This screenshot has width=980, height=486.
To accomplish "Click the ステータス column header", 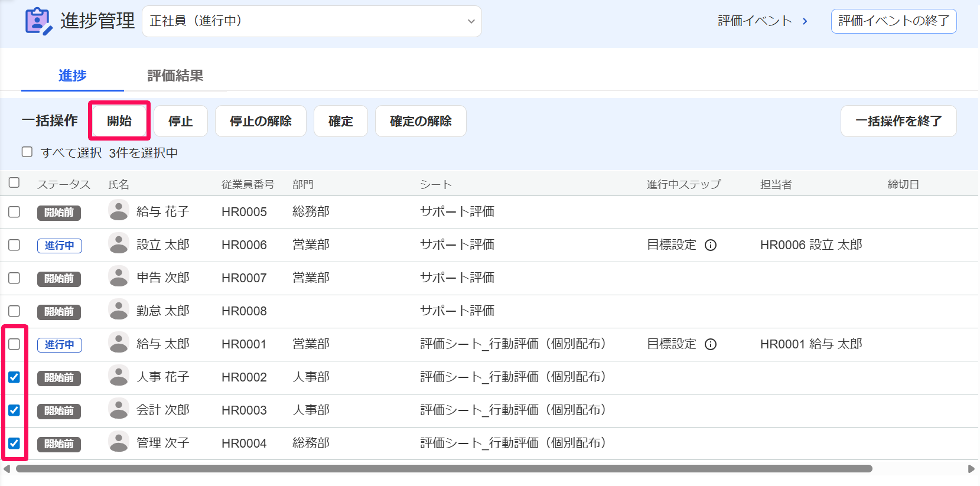I will click(x=64, y=185).
